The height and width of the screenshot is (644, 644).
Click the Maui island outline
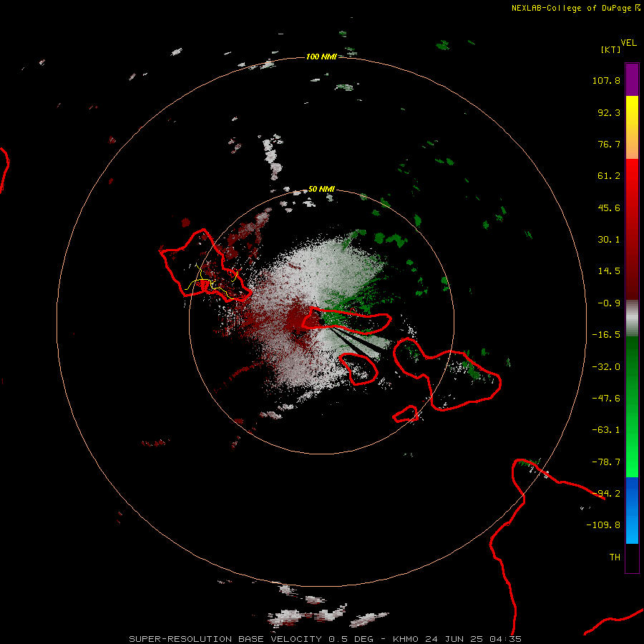[x=448, y=374]
